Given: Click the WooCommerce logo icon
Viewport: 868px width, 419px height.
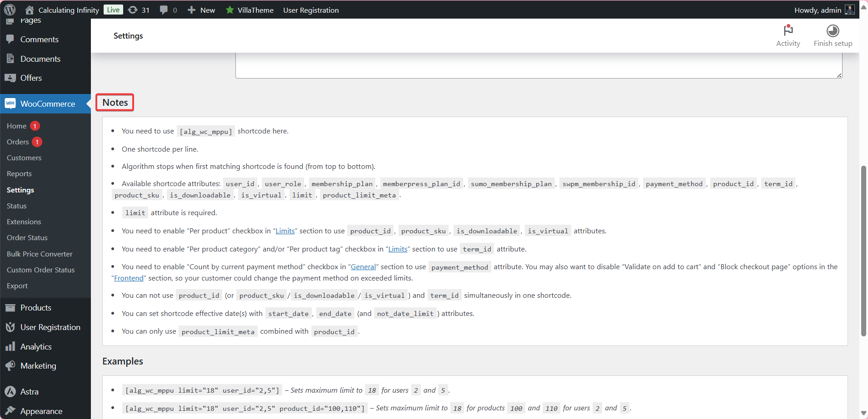Looking at the screenshot, I should [10, 104].
